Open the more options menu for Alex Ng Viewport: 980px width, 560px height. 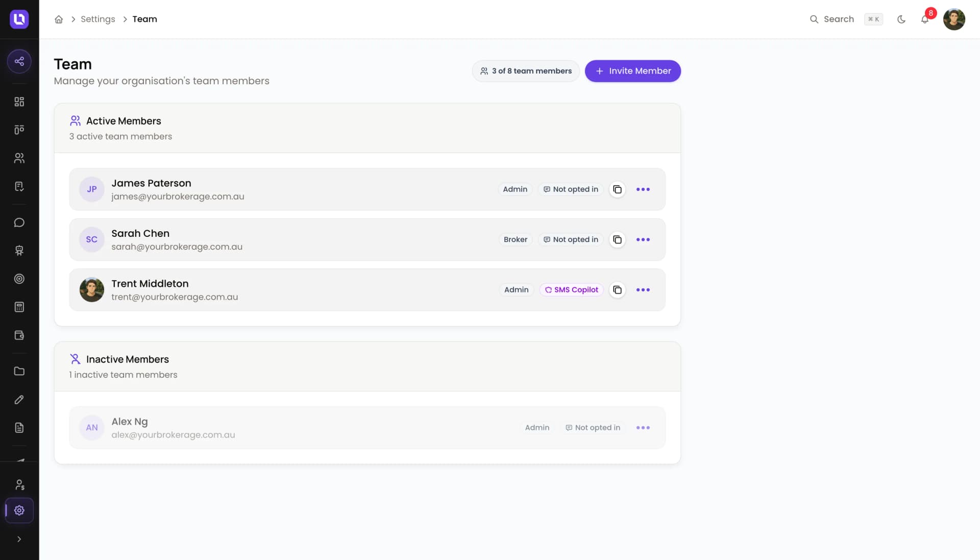click(x=643, y=428)
